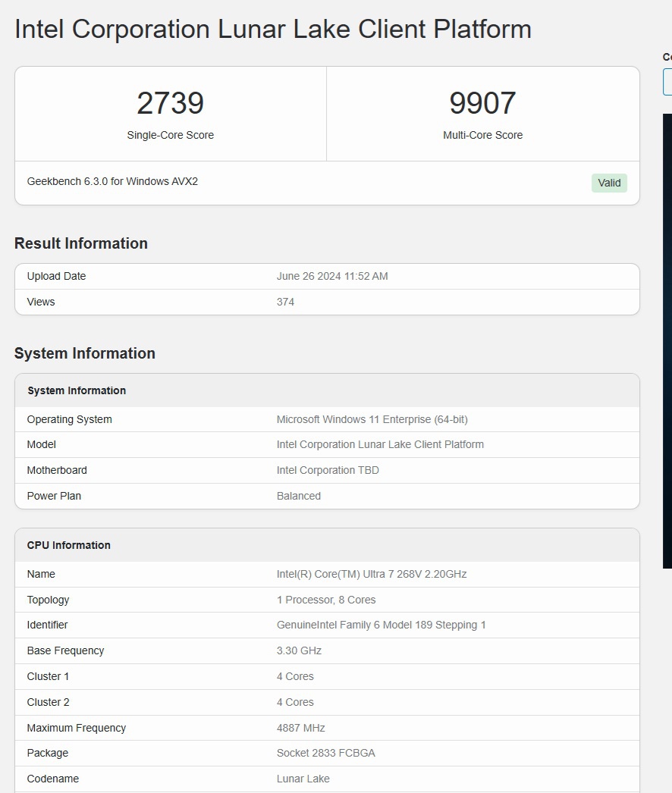Click the Views count of 374
The height and width of the screenshot is (793, 672).
[284, 302]
